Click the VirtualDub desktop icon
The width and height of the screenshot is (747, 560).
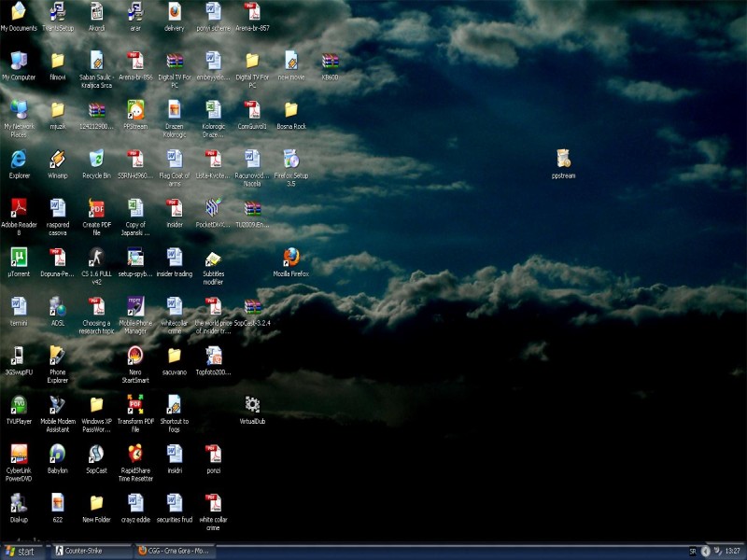coord(252,404)
